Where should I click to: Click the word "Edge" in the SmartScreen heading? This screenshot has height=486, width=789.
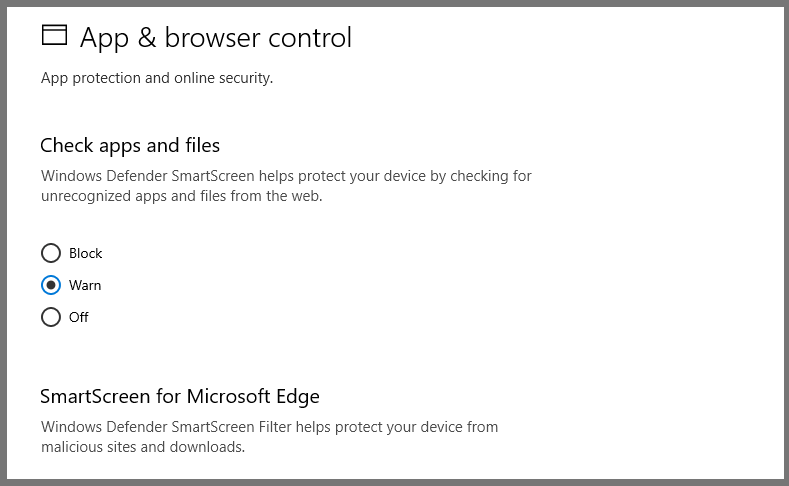[x=298, y=396]
